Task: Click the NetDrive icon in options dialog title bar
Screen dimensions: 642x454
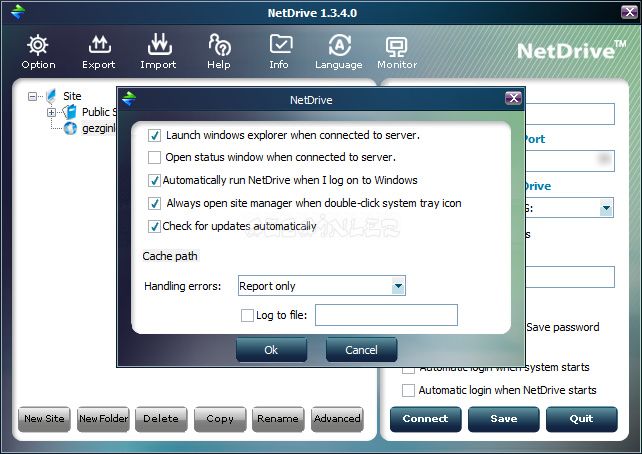Action: (x=129, y=99)
